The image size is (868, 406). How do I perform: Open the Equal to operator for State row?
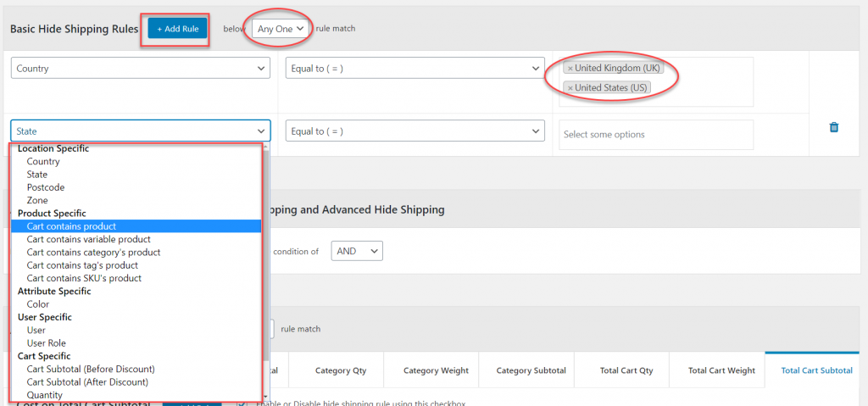415,131
